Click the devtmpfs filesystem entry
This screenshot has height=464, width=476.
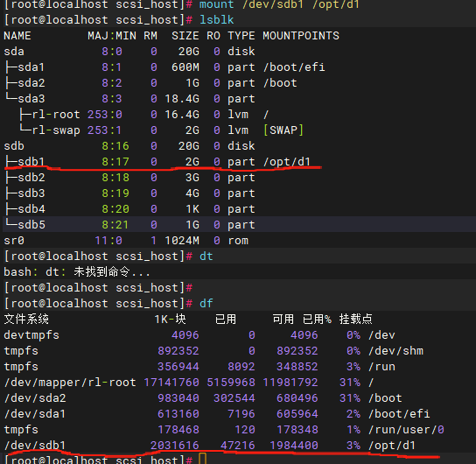31,335
